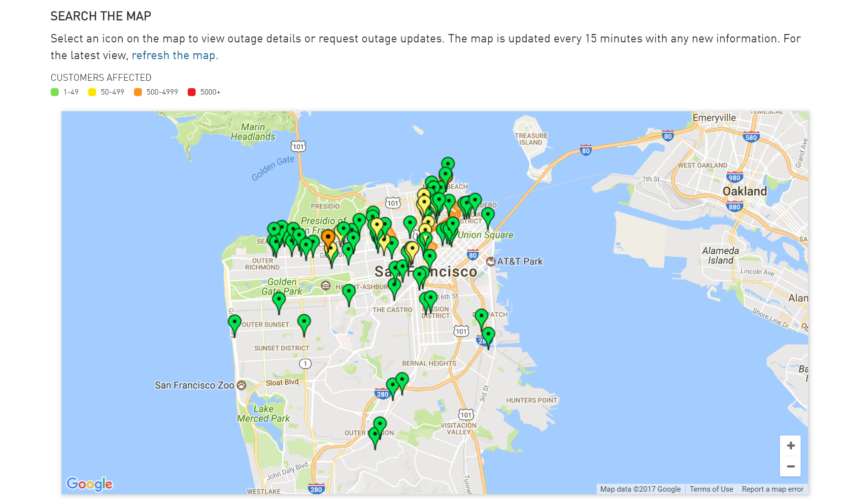The width and height of the screenshot is (844, 504).
Task: Select the northernmost green outage marker
Action: tap(448, 164)
